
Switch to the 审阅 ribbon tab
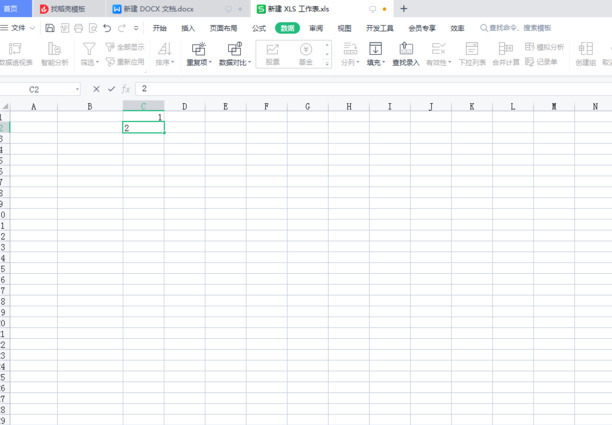point(316,28)
